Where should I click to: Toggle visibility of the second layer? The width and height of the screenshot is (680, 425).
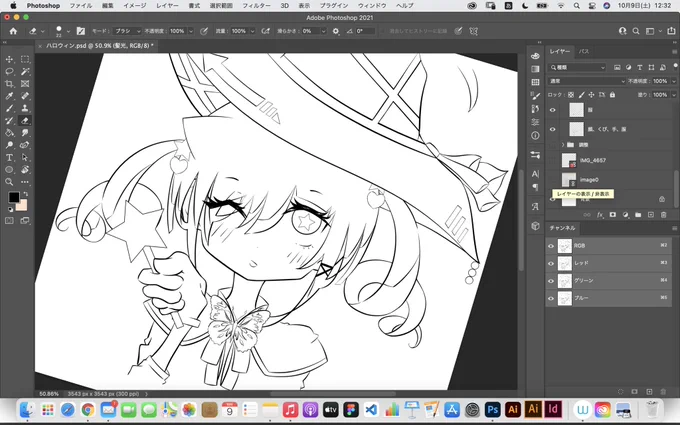pos(552,129)
